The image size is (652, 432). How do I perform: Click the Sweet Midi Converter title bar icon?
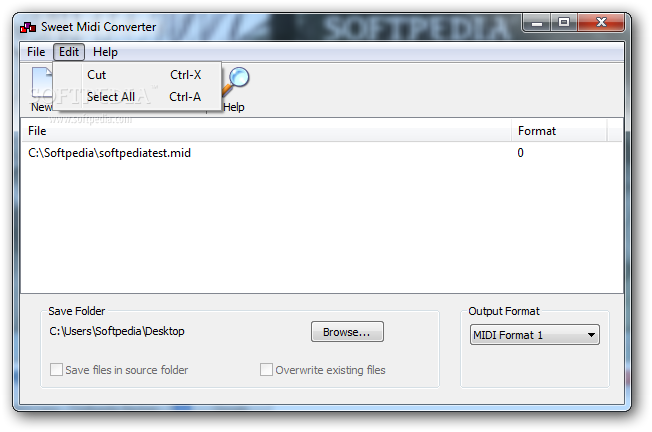[x=28, y=27]
